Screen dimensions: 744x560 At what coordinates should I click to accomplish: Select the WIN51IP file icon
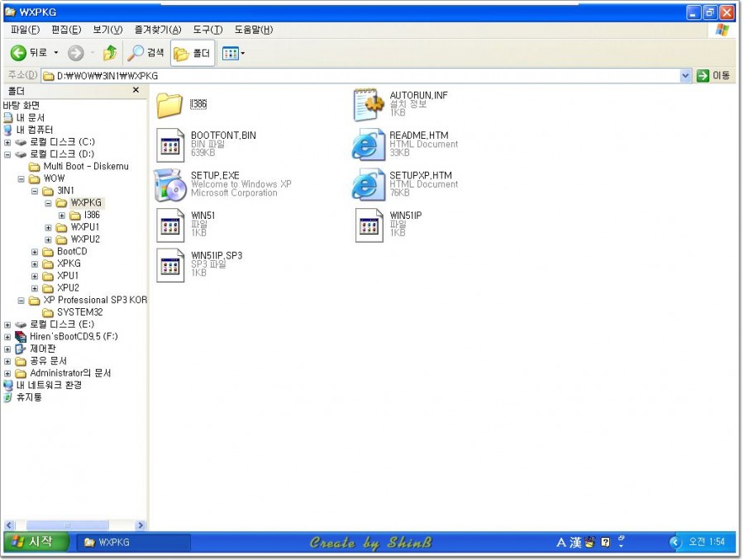click(370, 225)
